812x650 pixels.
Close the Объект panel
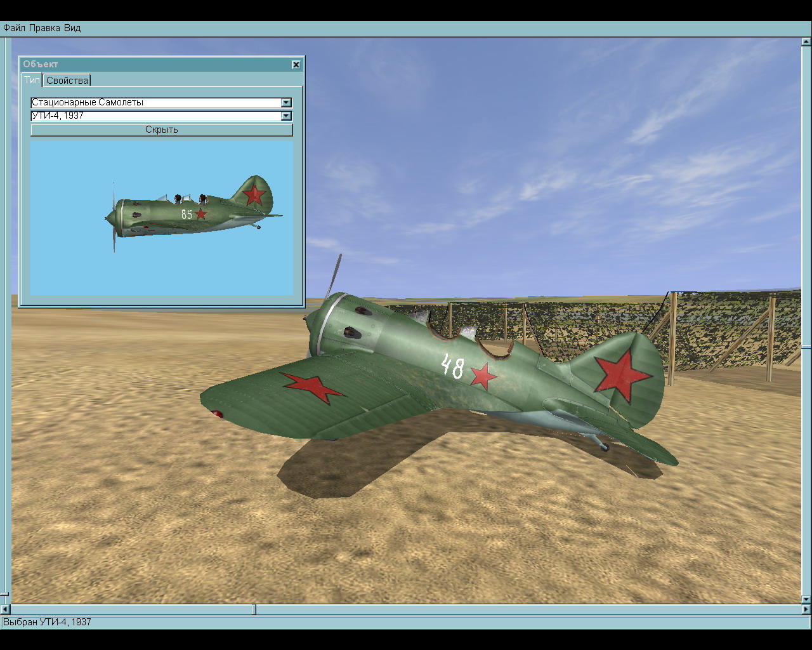click(x=296, y=65)
